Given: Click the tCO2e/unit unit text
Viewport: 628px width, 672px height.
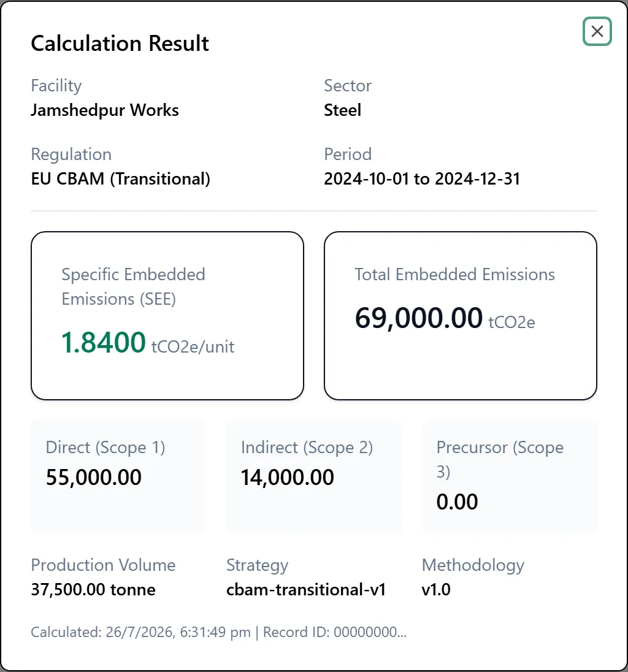Looking at the screenshot, I should click(193, 346).
